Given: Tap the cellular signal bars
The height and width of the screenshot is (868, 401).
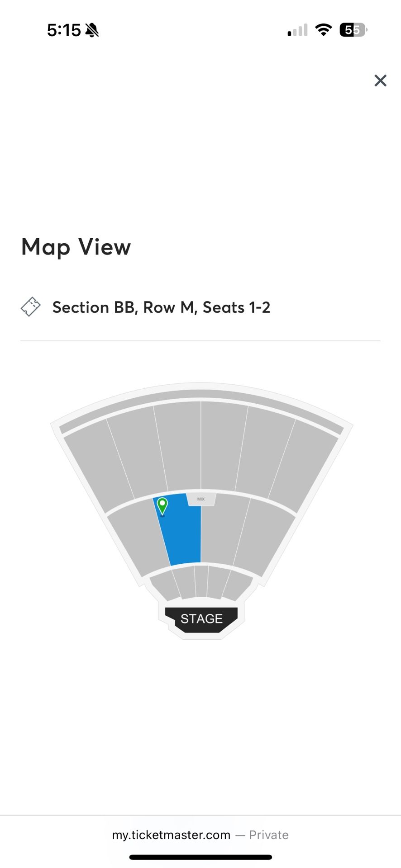Looking at the screenshot, I should [x=297, y=30].
